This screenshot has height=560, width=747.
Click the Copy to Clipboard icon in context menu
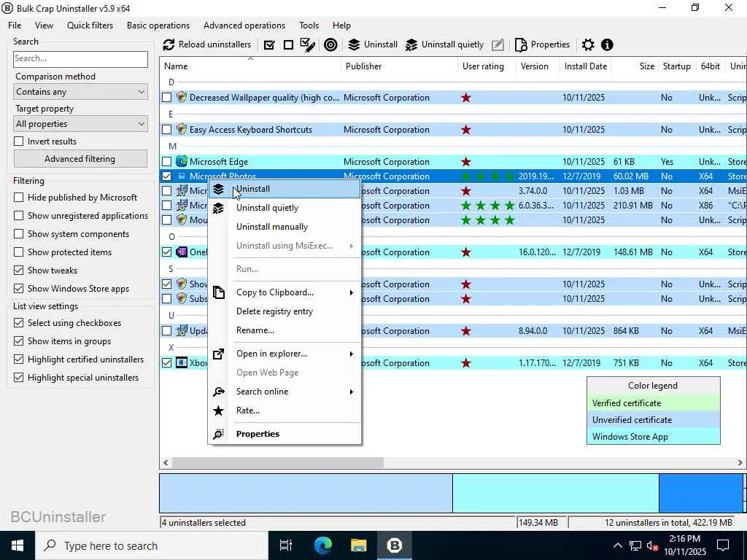pyautogui.click(x=219, y=292)
